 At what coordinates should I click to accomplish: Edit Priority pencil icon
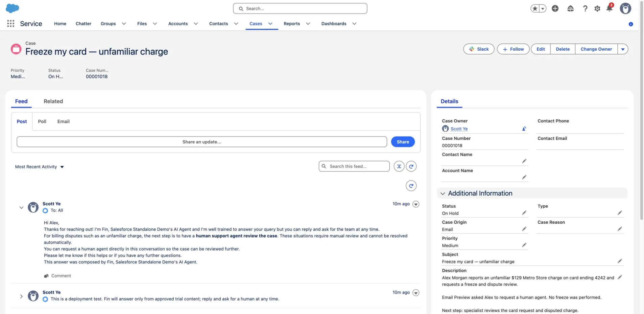[524, 245]
